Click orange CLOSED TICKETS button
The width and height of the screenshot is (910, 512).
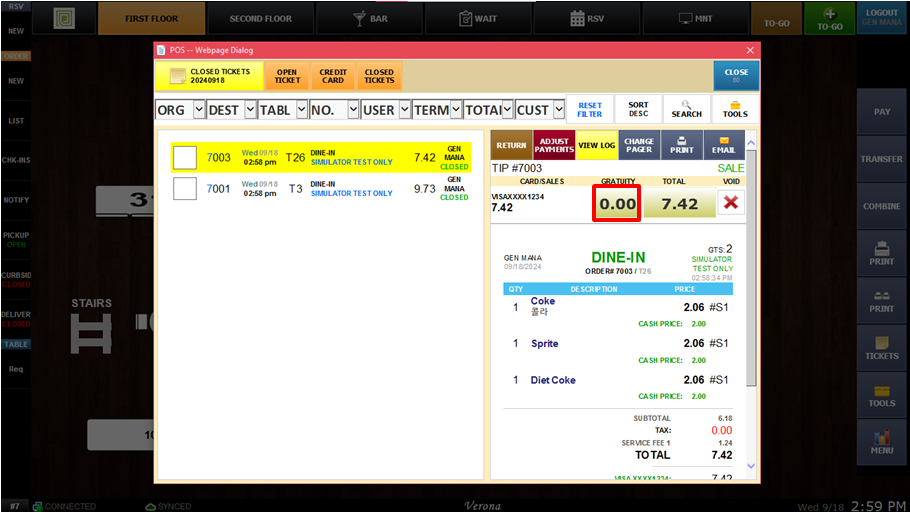(x=379, y=76)
